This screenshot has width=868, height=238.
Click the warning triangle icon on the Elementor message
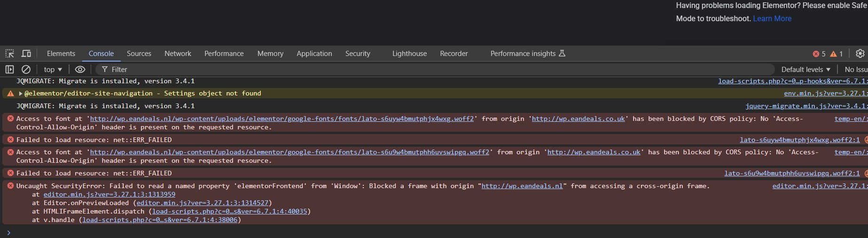click(10, 94)
